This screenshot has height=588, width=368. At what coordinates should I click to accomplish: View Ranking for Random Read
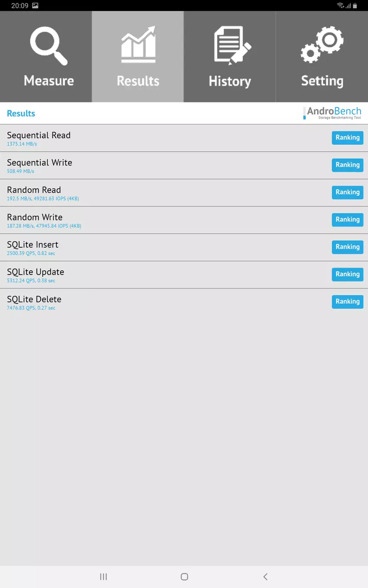coord(347,192)
